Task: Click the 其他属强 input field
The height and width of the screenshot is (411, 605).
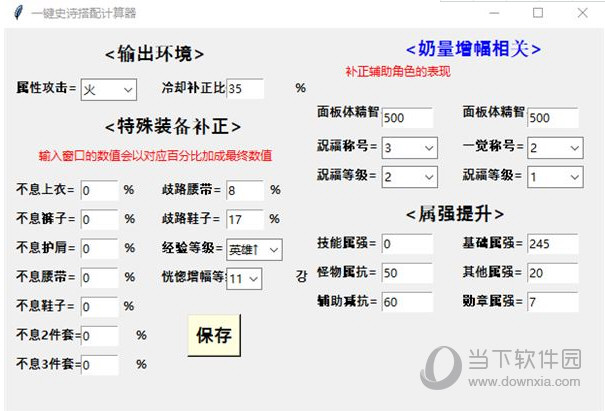Action: [x=553, y=273]
